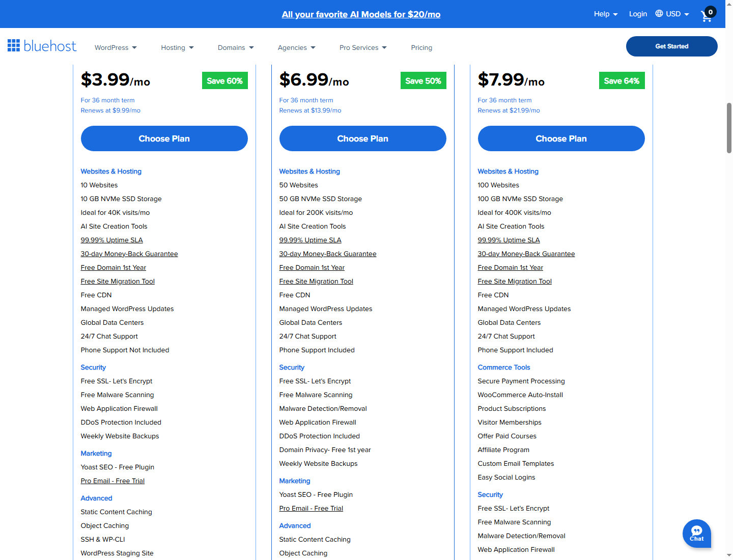
Task: Open the Help dropdown
Action: (x=606, y=14)
